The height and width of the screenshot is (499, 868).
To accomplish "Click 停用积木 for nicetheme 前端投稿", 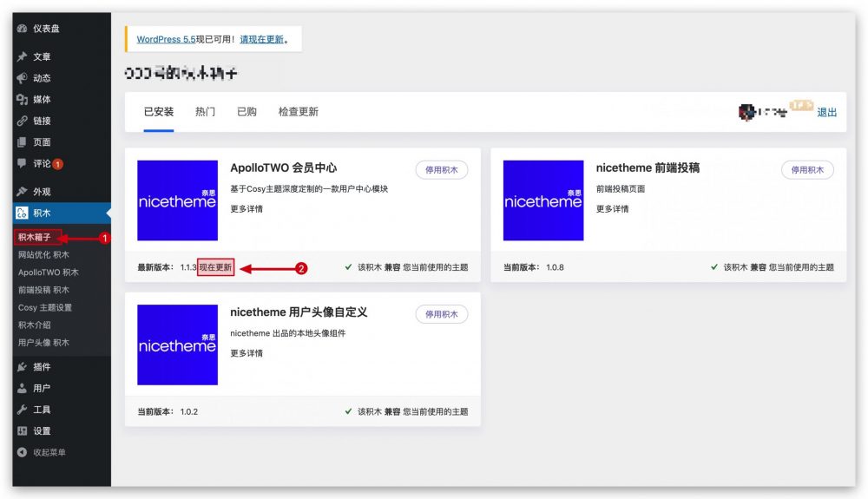I will pos(807,170).
